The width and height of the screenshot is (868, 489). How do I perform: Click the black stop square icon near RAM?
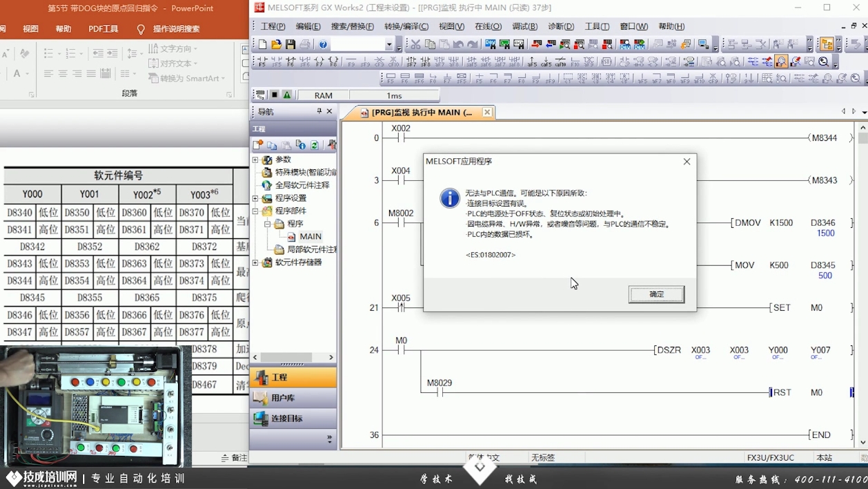pos(274,95)
